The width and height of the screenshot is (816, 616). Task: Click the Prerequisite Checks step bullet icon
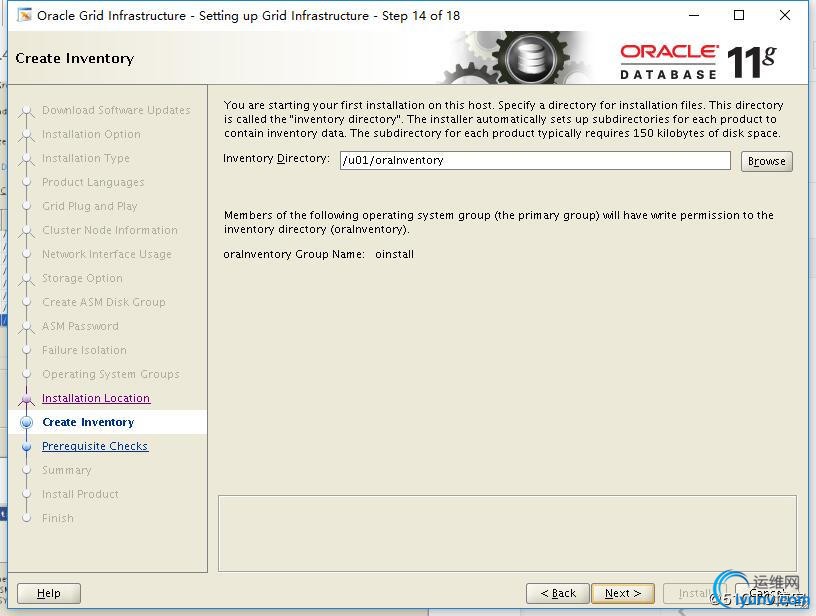pyautogui.click(x=27, y=446)
